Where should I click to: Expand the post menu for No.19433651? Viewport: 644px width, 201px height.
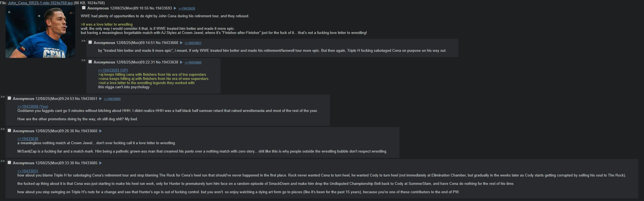click(x=100, y=99)
